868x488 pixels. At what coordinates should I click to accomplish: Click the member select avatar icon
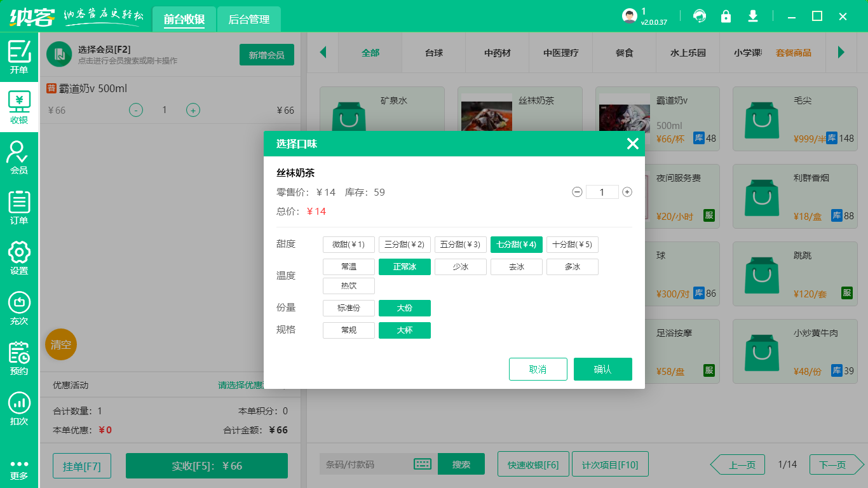point(59,54)
